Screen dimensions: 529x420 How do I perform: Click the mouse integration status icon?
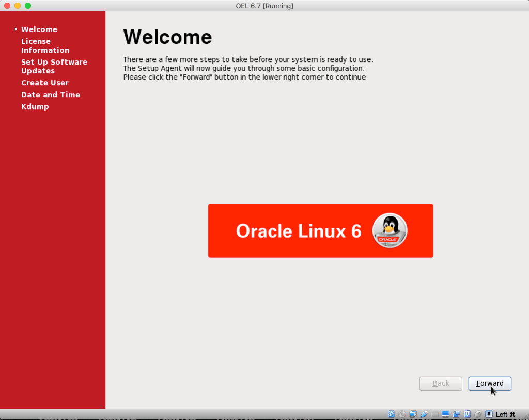pos(478,414)
